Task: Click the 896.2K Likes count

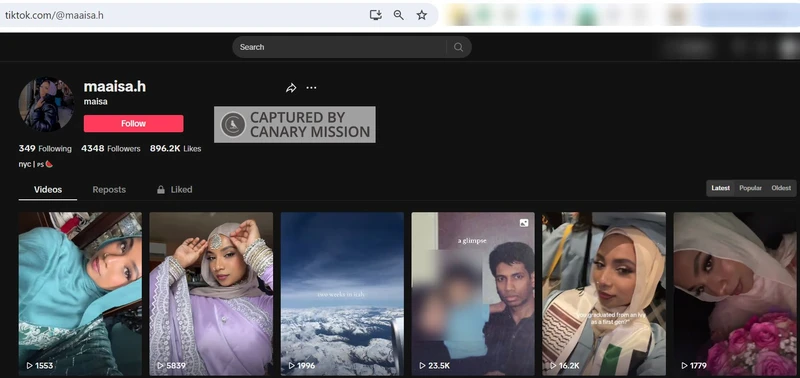Action: tap(176, 148)
